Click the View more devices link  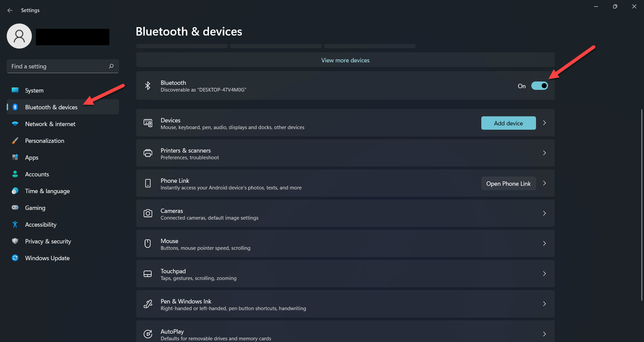[345, 60]
